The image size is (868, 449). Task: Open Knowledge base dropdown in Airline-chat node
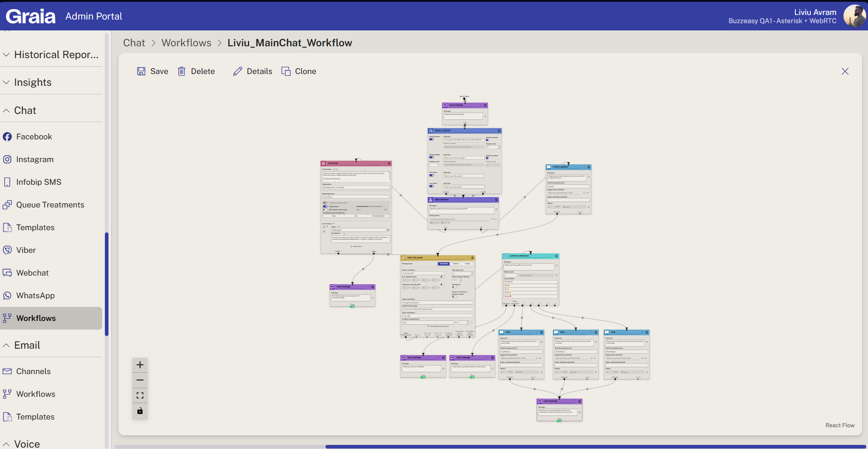tap(356, 197)
